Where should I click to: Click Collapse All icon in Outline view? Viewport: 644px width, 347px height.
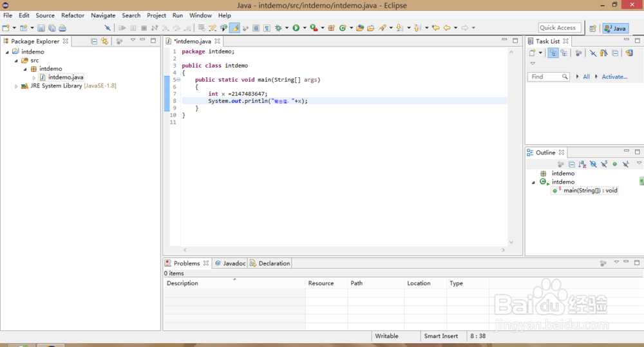(x=572, y=164)
